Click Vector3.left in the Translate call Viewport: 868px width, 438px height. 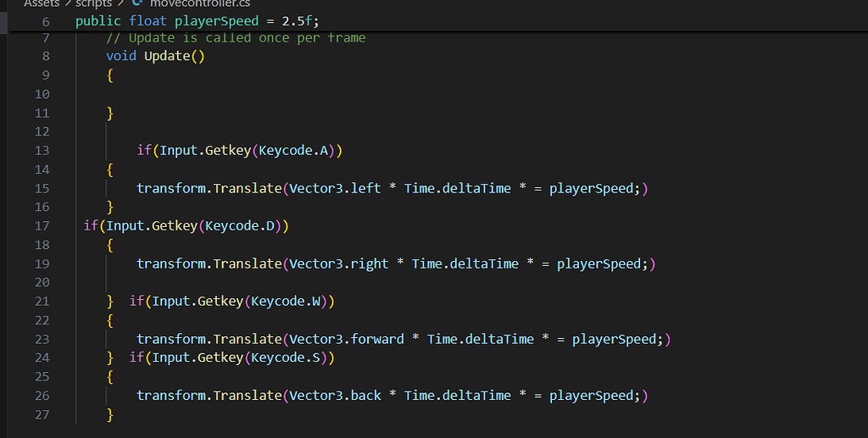point(335,188)
